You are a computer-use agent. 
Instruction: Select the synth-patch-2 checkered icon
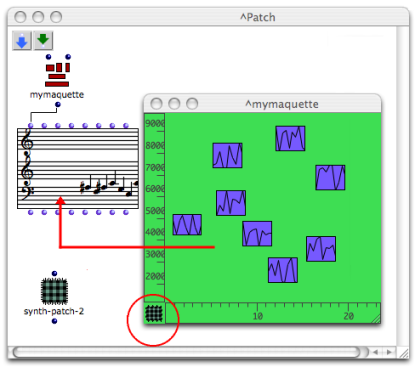[x=54, y=291]
